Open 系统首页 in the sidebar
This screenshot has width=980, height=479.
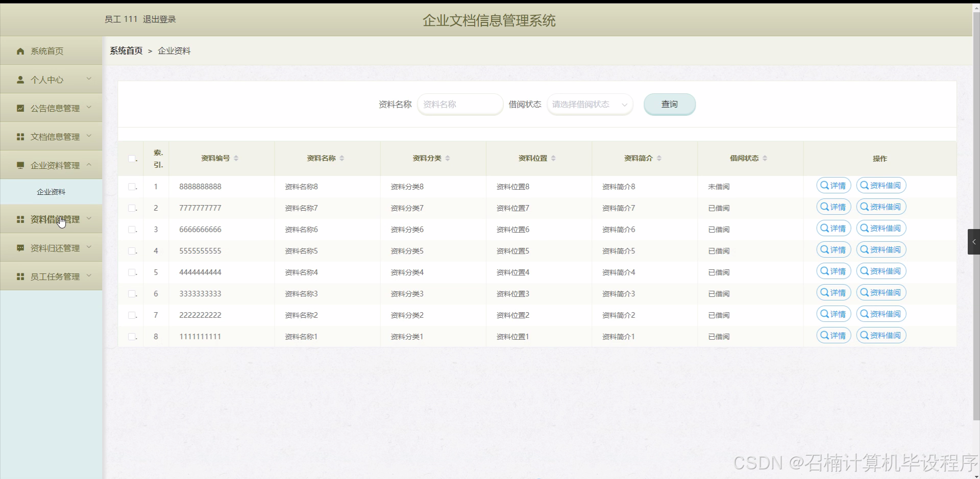[x=51, y=51]
